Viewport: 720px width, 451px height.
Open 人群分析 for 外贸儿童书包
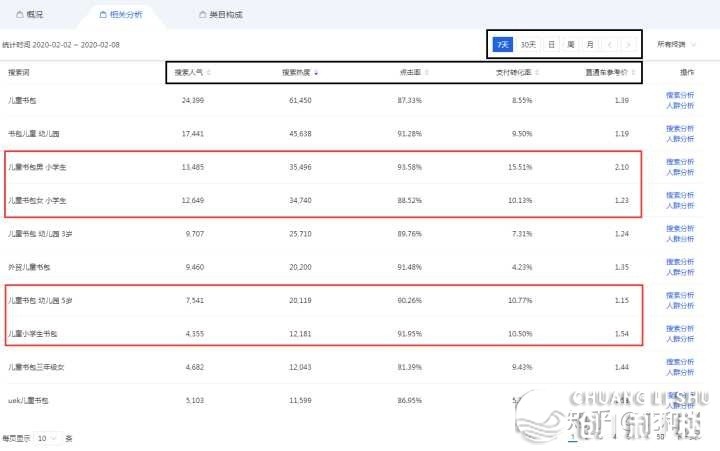click(680, 272)
